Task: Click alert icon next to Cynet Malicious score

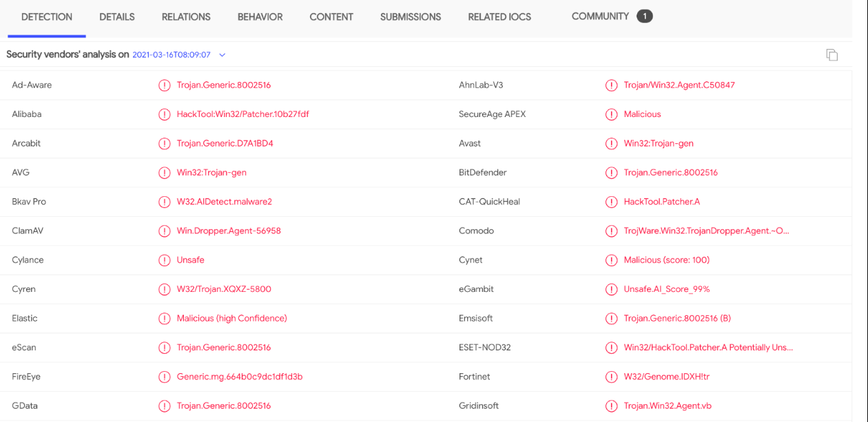Action: [611, 260]
